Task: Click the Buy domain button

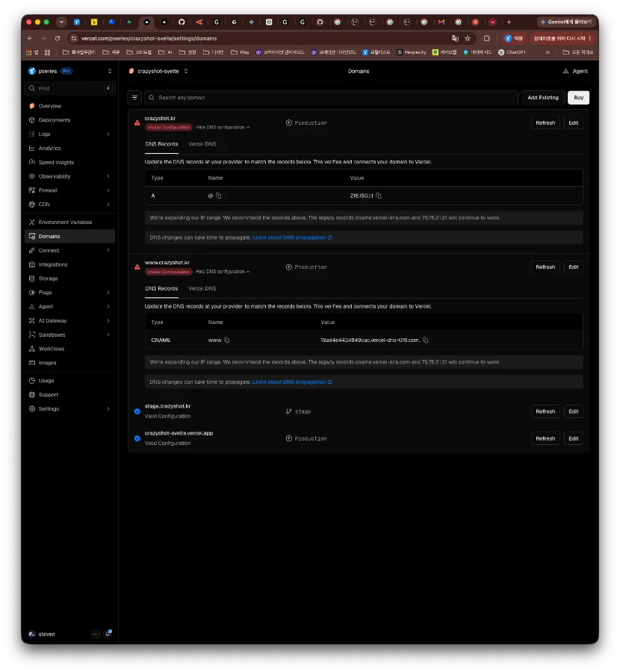Action: click(x=578, y=98)
